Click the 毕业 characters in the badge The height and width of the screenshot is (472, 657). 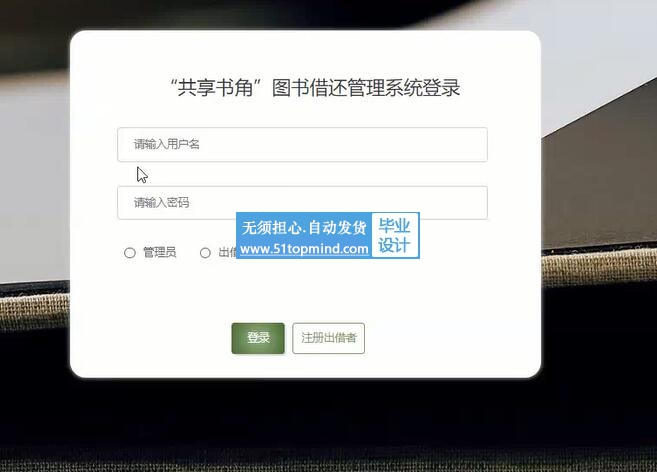coord(394,226)
